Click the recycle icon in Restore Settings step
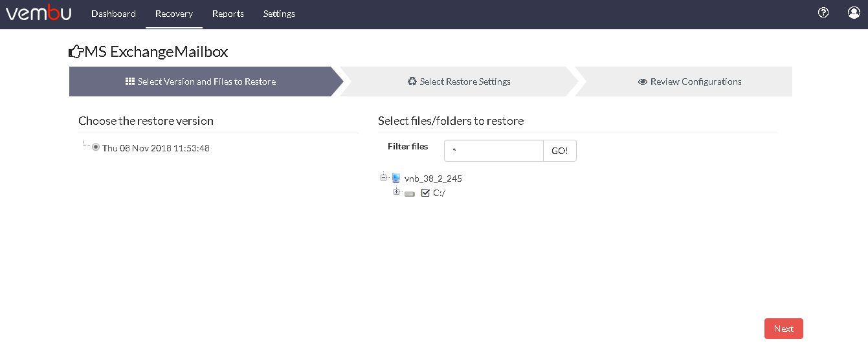 412,82
